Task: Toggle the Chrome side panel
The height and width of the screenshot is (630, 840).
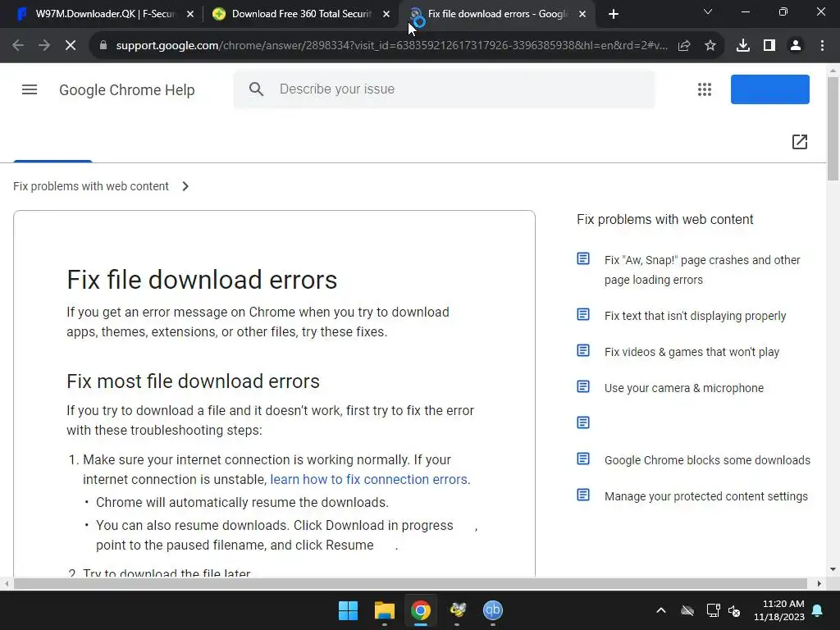Action: point(769,46)
